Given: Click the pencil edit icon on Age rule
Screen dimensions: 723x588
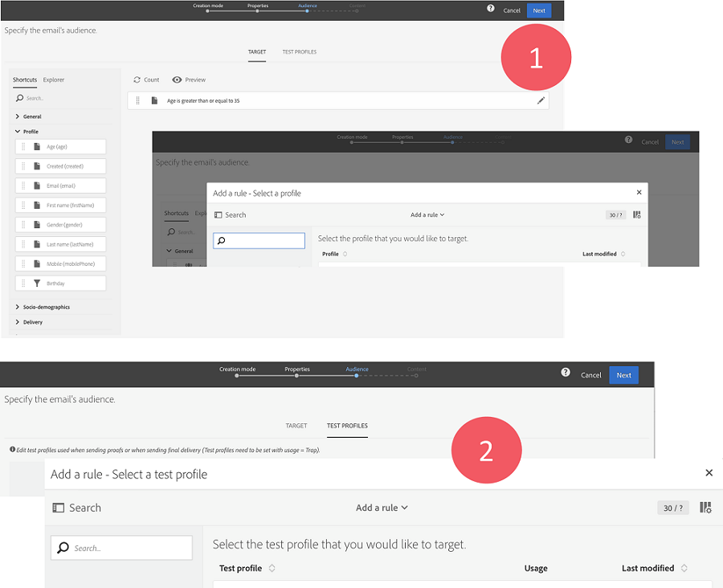Looking at the screenshot, I should click(541, 100).
